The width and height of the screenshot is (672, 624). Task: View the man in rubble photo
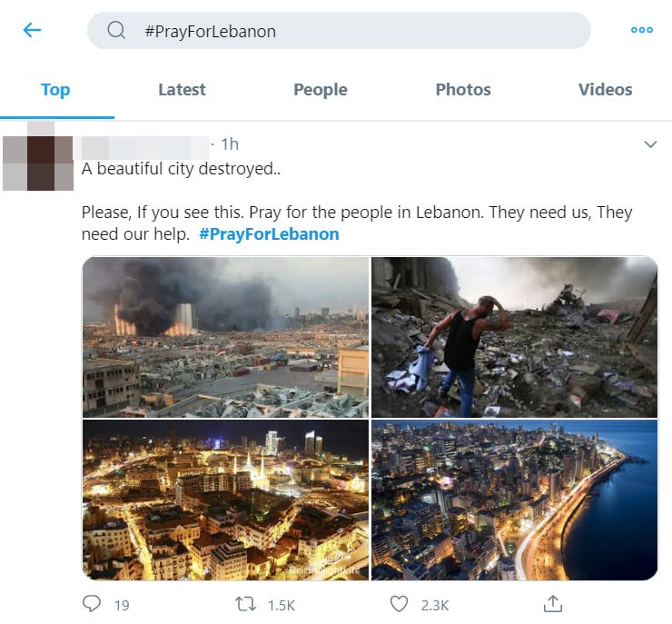(x=514, y=337)
